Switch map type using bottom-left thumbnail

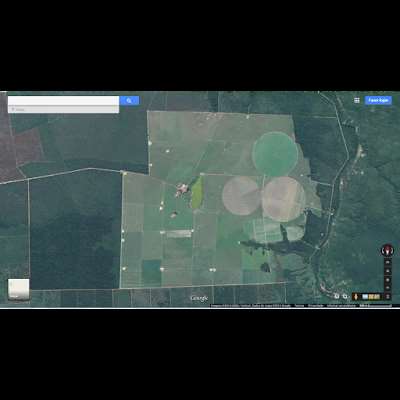pyautogui.click(x=19, y=289)
